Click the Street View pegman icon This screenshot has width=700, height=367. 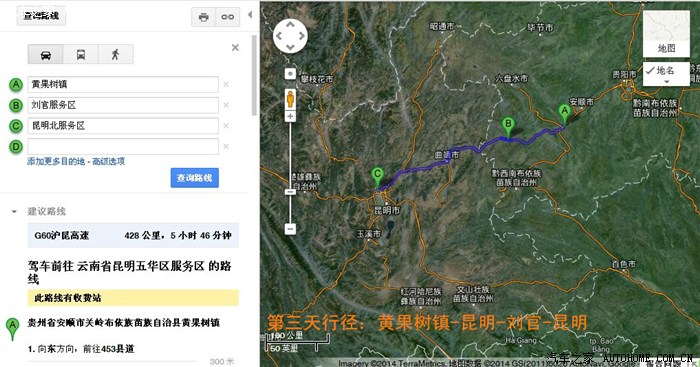point(290,99)
